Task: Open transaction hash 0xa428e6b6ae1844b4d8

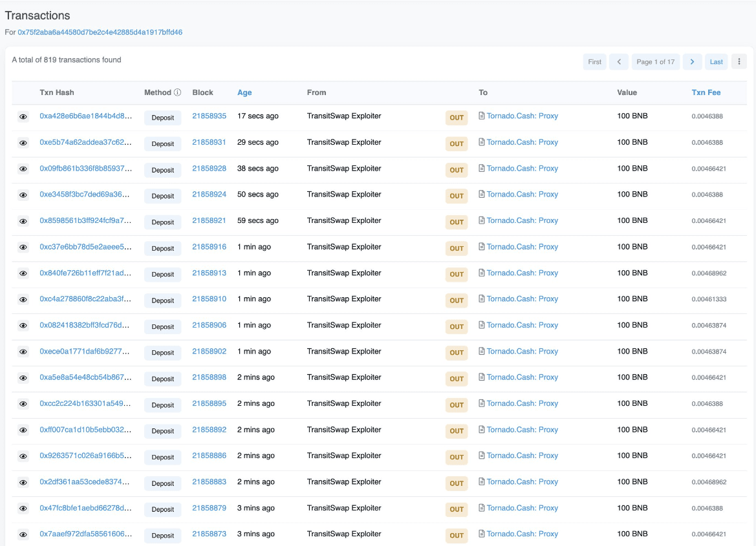Action: tap(85, 116)
